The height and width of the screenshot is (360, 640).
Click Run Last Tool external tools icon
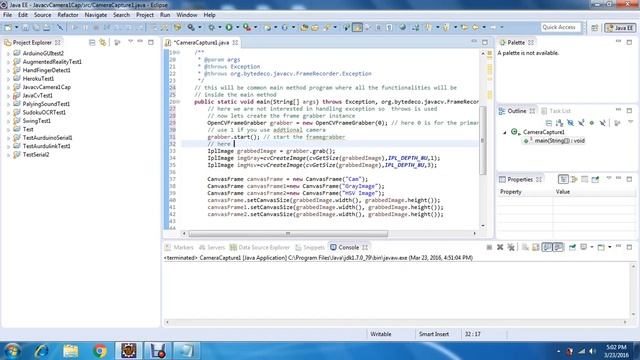click(x=247, y=27)
